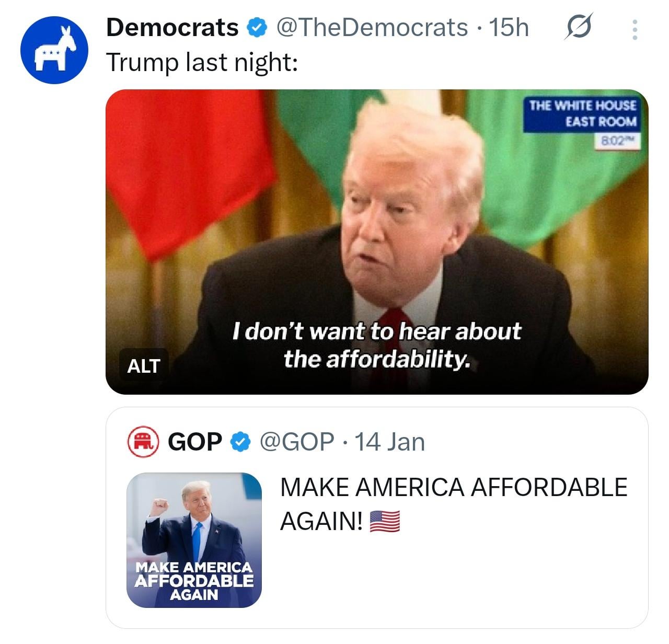Open the Make America Affordable Again thumbnail
669x644 pixels.
194,540
